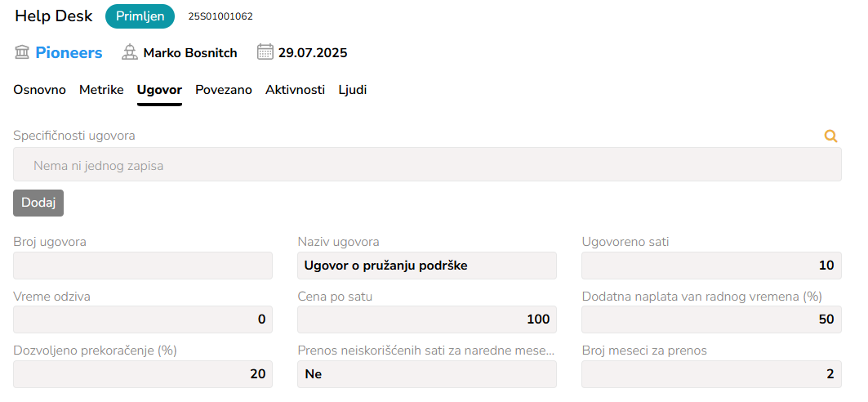Click the Vreme odziva field

(143, 319)
